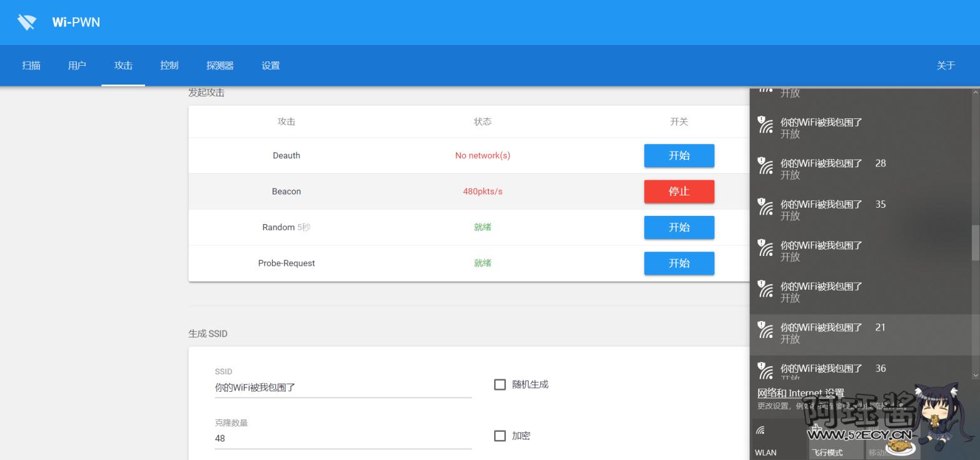
Task: Start the Deauth attack
Action: pos(679,156)
